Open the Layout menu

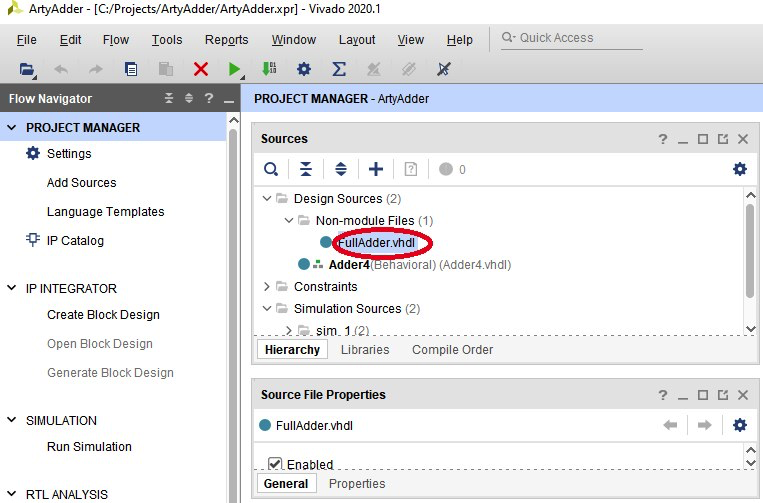[x=357, y=40]
